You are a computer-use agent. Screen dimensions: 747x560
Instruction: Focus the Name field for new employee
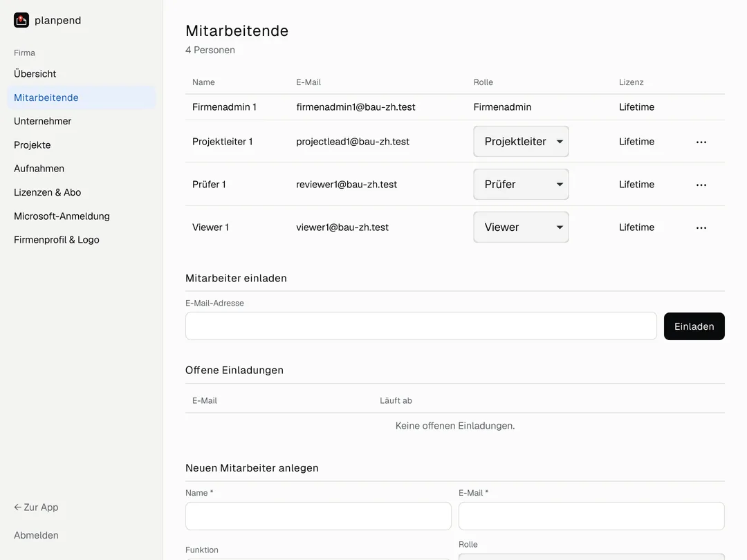pyautogui.click(x=318, y=516)
